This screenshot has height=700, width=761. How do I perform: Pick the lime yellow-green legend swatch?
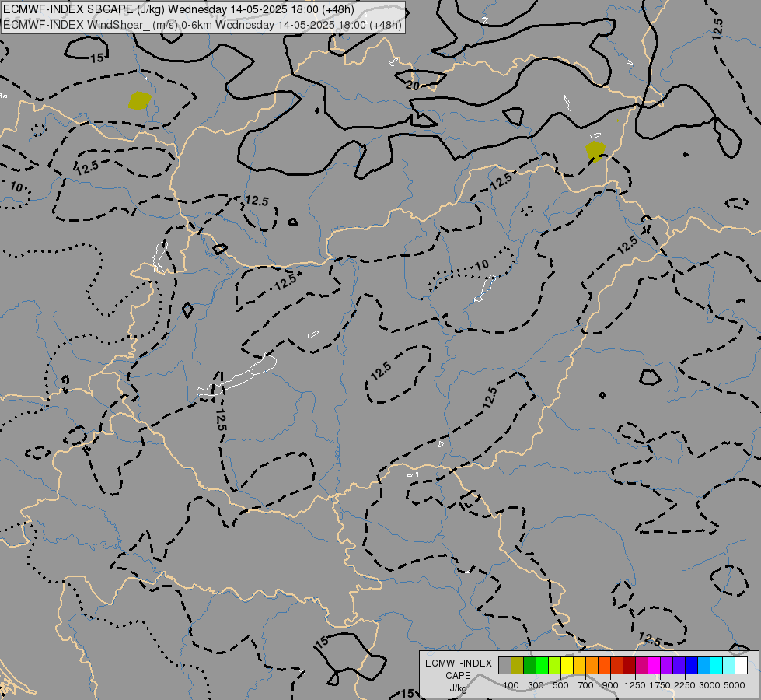pyautogui.click(x=555, y=665)
